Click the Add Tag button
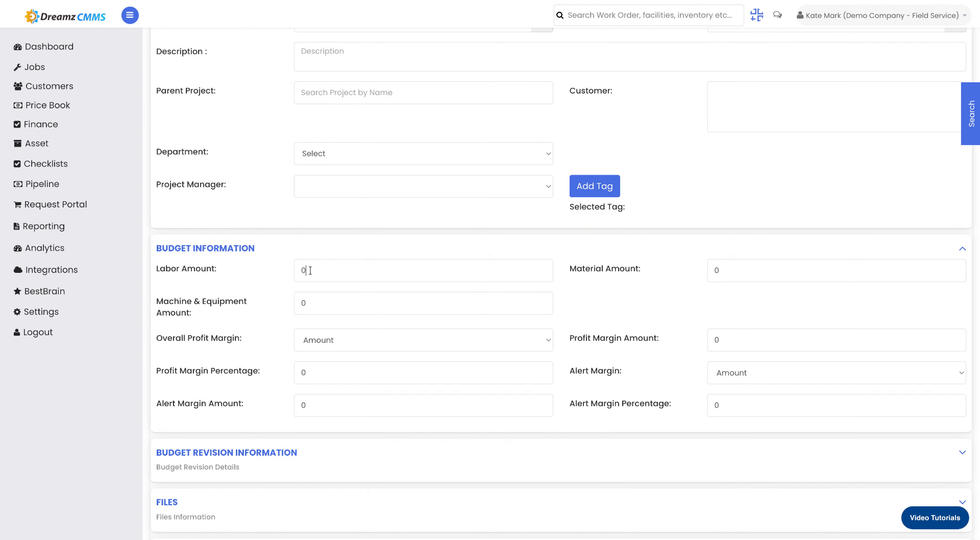 coord(595,186)
